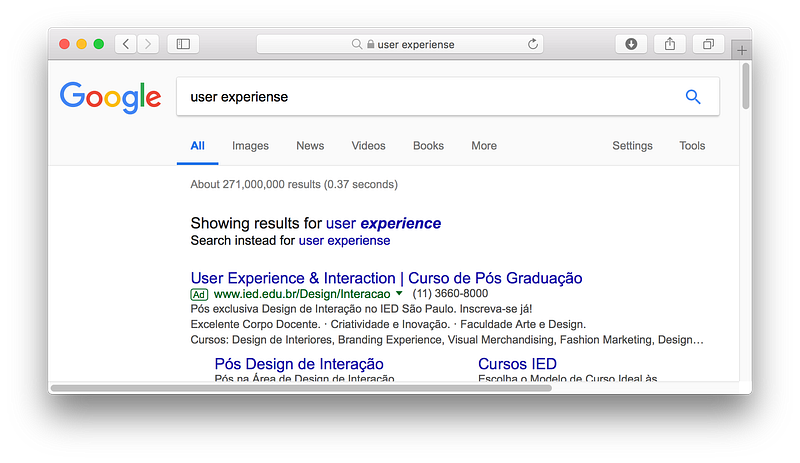Select the All results tab
Screen dimensions: 800x463
coord(197,145)
